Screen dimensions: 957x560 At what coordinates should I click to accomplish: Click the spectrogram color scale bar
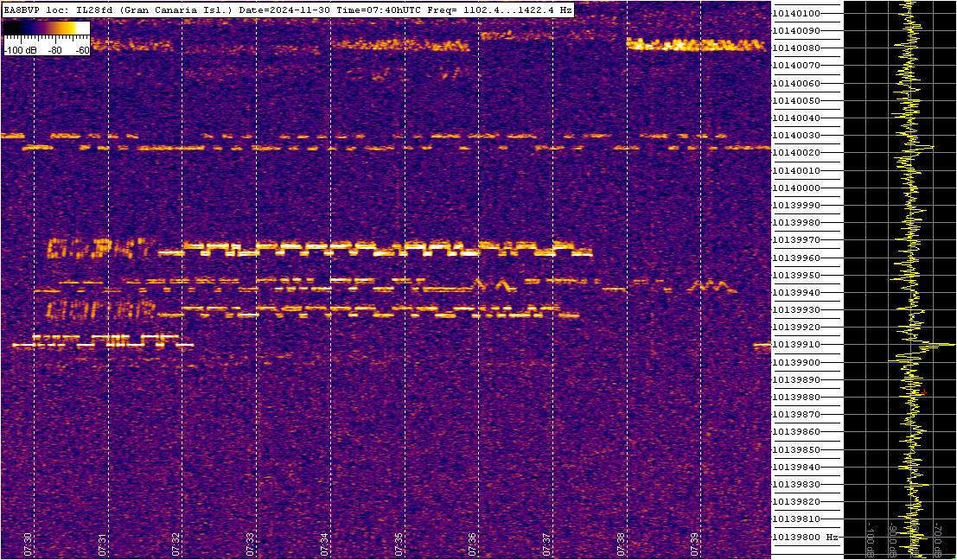click(47, 28)
